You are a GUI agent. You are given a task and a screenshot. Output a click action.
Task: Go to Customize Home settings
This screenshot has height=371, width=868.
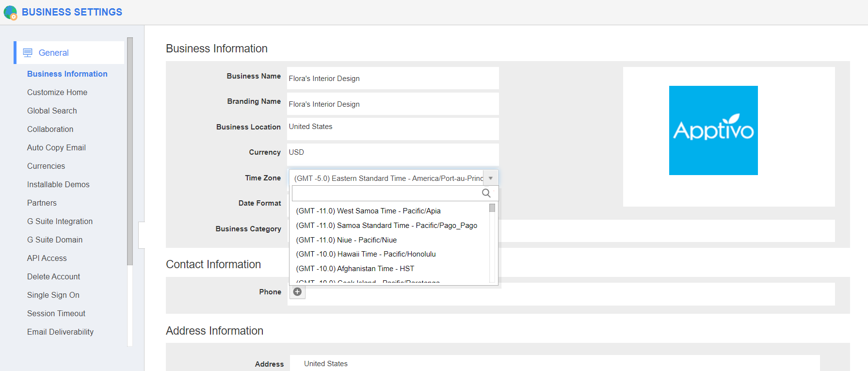click(57, 92)
